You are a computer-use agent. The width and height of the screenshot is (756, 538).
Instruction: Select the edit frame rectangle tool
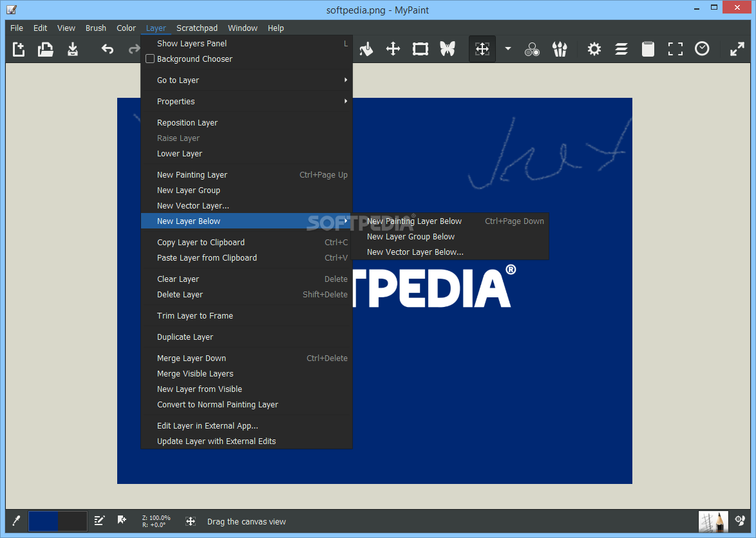point(420,49)
